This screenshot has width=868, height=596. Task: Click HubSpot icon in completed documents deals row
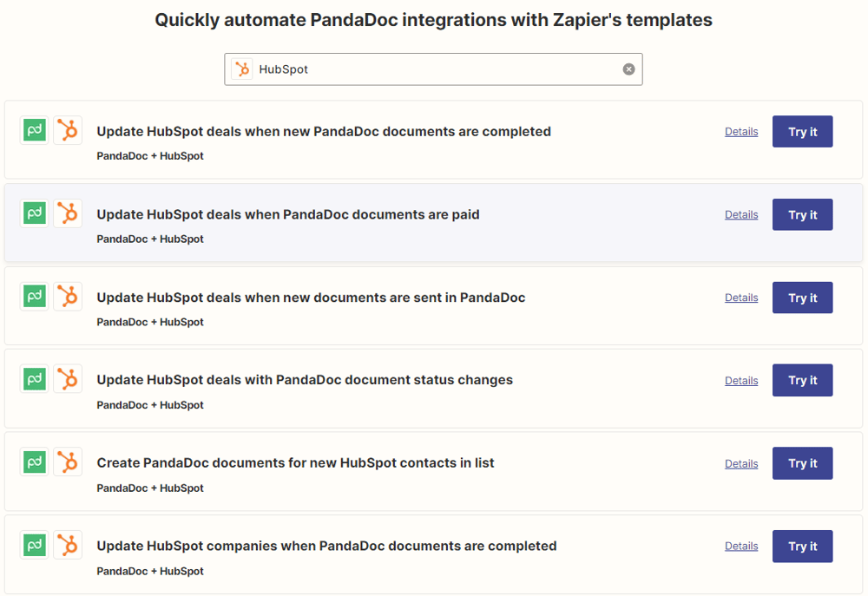click(x=68, y=130)
